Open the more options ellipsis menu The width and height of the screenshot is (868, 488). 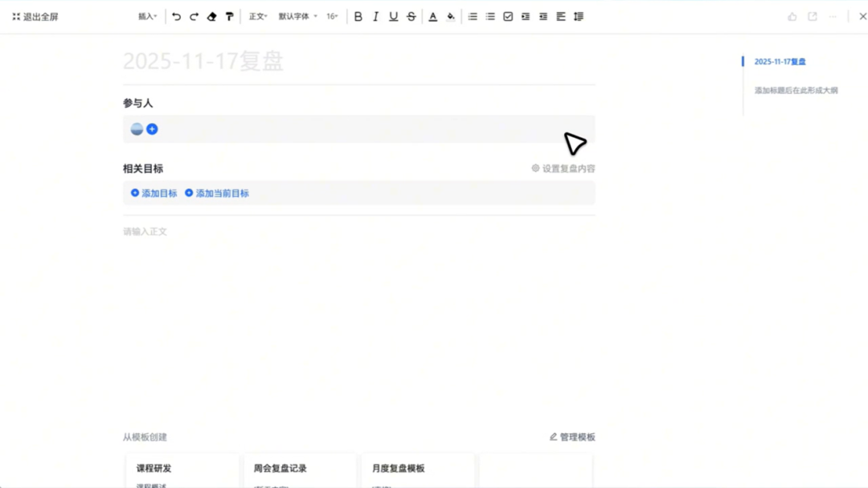[833, 17]
